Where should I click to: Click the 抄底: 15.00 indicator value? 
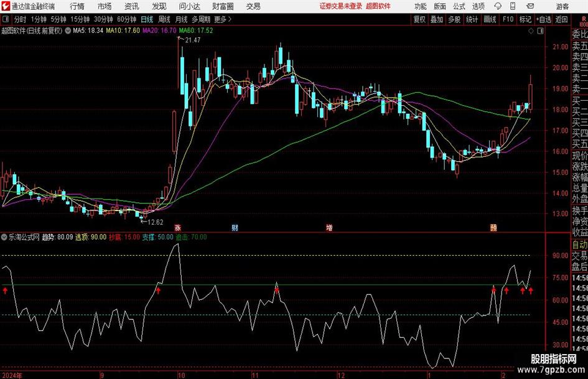click(124, 237)
